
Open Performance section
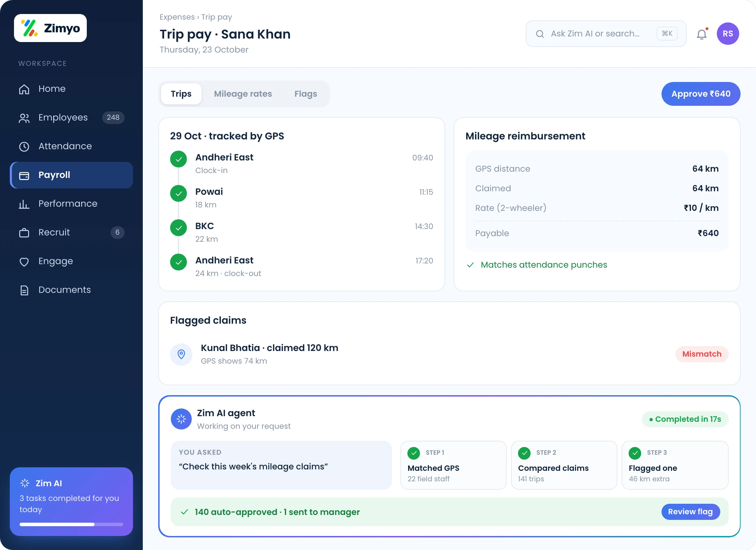(x=71, y=204)
